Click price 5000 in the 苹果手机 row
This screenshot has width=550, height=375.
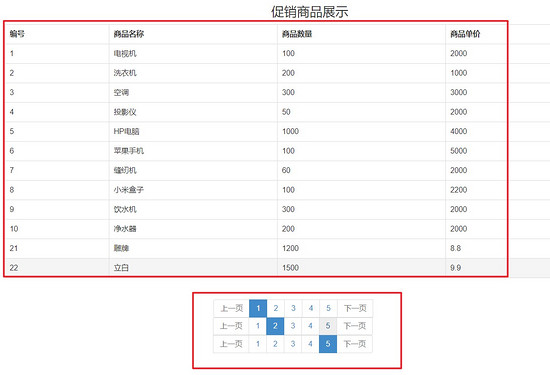[459, 151]
